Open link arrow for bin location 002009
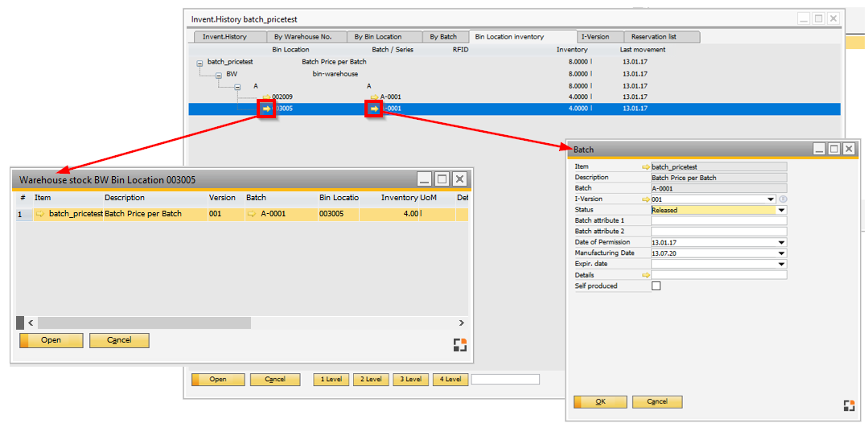Viewport: 868px width, 427px height. coord(267,97)
